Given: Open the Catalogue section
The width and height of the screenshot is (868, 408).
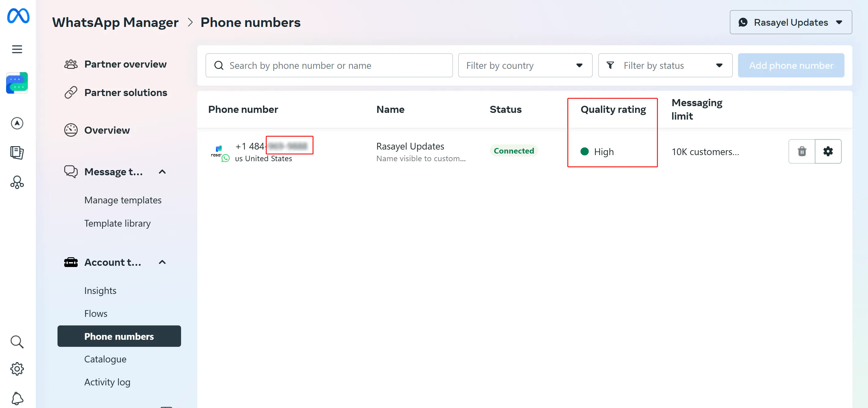Looking at the screenshot, I should [105, 359].
